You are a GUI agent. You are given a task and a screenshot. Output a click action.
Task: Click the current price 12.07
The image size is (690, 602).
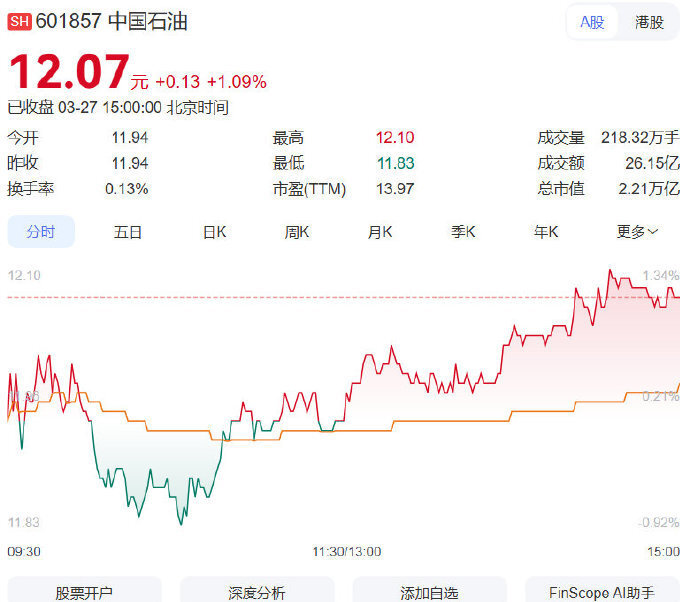(x=68, y=73)
